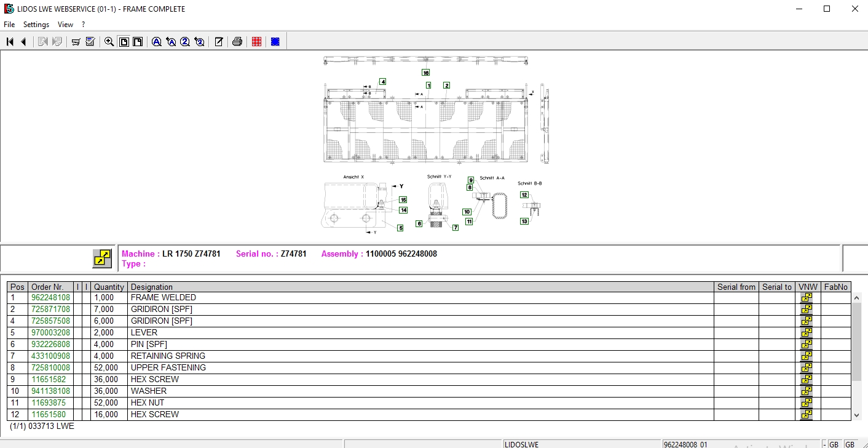Screen dimensions: 868x448
Task: Click position marker 4 in the drawing
Action: 382,82
